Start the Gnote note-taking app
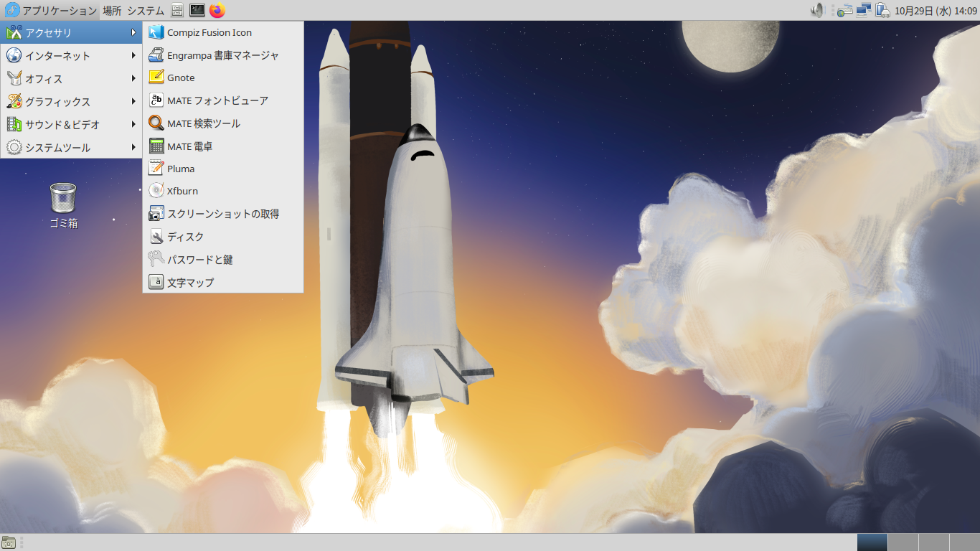The width and height of the screenshot is (980, 551). tap(223, 77)
